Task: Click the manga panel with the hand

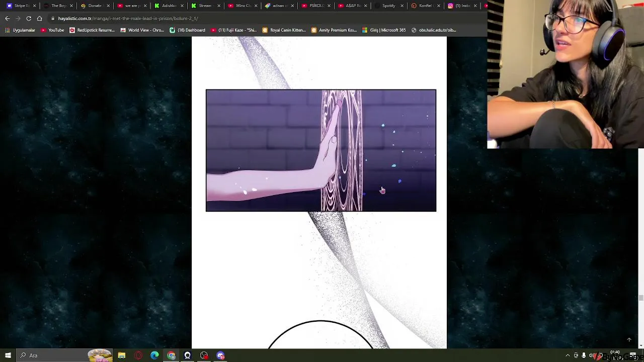Action: [x=321, y=150]
